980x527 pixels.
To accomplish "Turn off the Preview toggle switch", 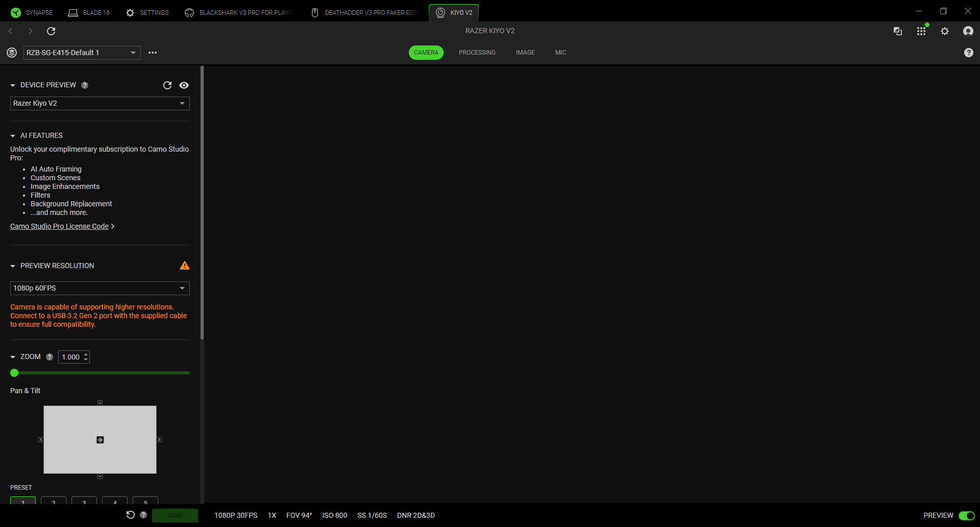I will pyautogui.click(x=966, y=515).
